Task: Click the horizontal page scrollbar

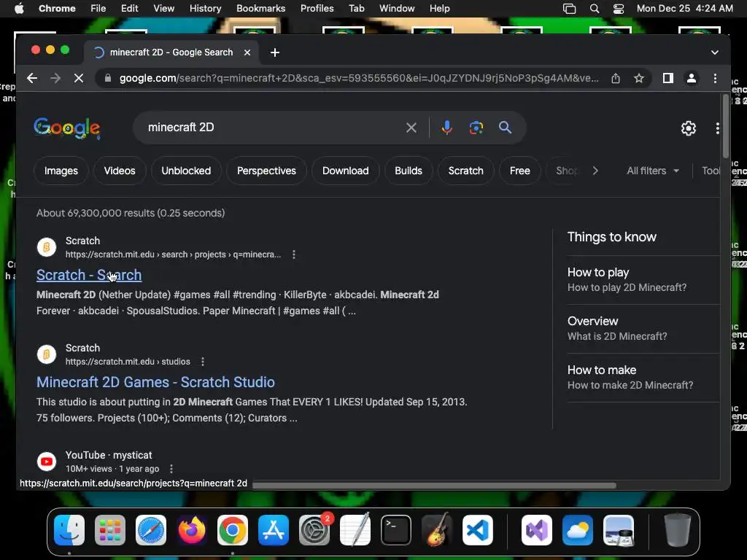Action: click(434, 486)
